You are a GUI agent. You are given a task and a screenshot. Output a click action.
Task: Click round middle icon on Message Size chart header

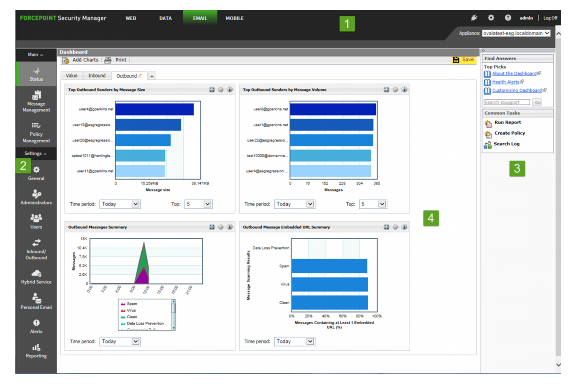pos(221,89)
